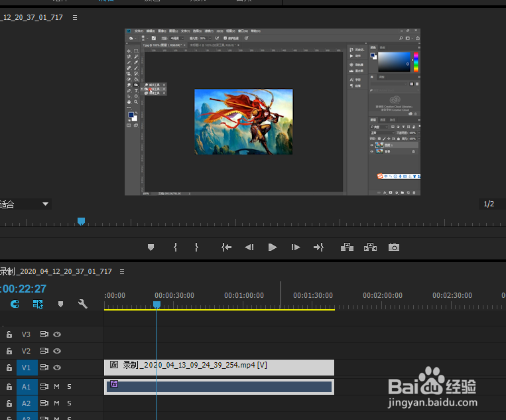Viewport: 506px width, 420px height.
Task: Click the fx badge on video clip
Action: click(114, 365)
